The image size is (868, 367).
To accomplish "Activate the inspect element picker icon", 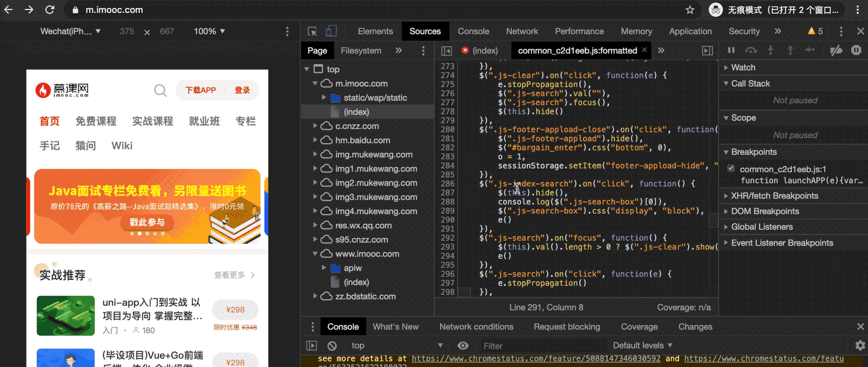I will point(312,31).
